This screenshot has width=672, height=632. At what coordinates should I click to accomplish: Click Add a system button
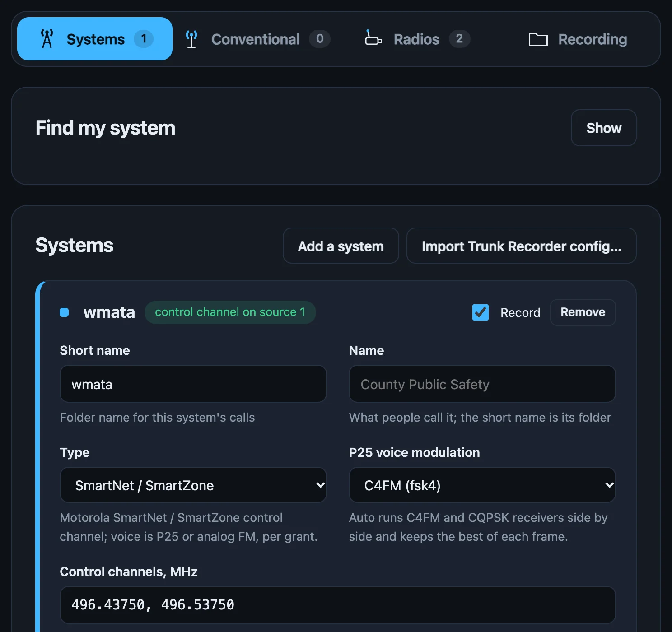coord(341,246)
